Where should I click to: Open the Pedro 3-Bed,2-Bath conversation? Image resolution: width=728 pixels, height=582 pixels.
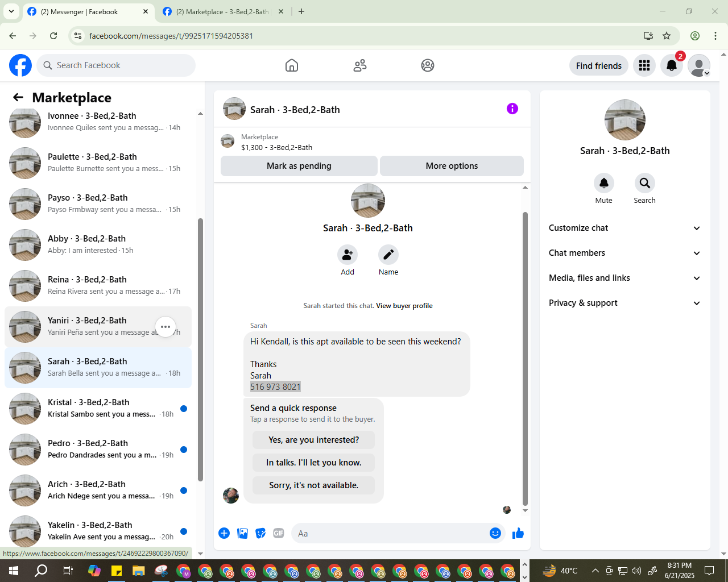pyautogui.click(x=98, y=449)
